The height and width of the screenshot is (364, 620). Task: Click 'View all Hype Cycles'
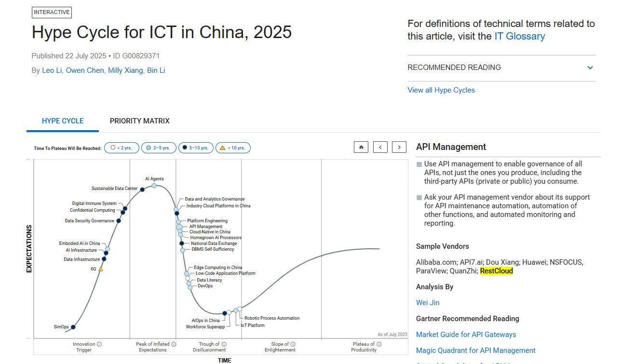pos(441,90)
